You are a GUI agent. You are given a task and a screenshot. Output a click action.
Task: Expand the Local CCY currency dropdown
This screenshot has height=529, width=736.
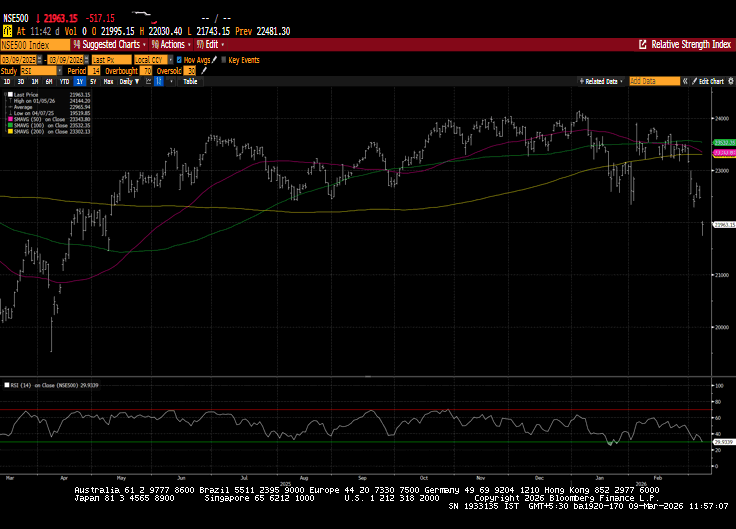pyautogui.click(x=171, y=60)
